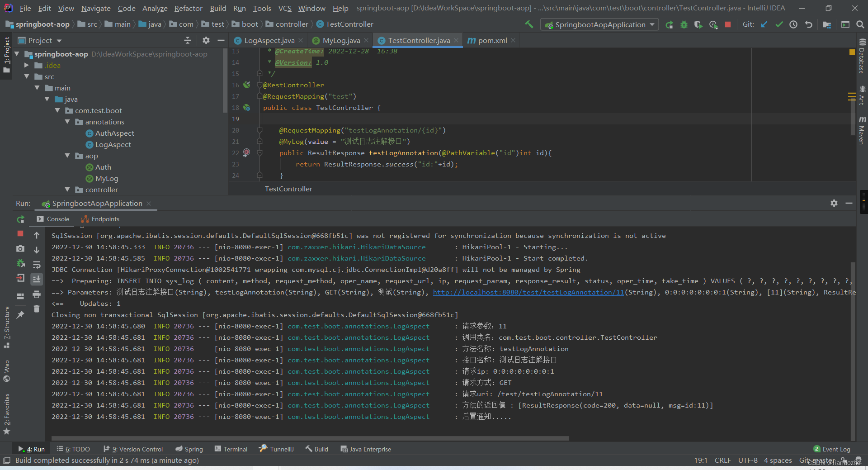Toggle Ant side tool window
The image size is (868, 470).
point(862,95)
